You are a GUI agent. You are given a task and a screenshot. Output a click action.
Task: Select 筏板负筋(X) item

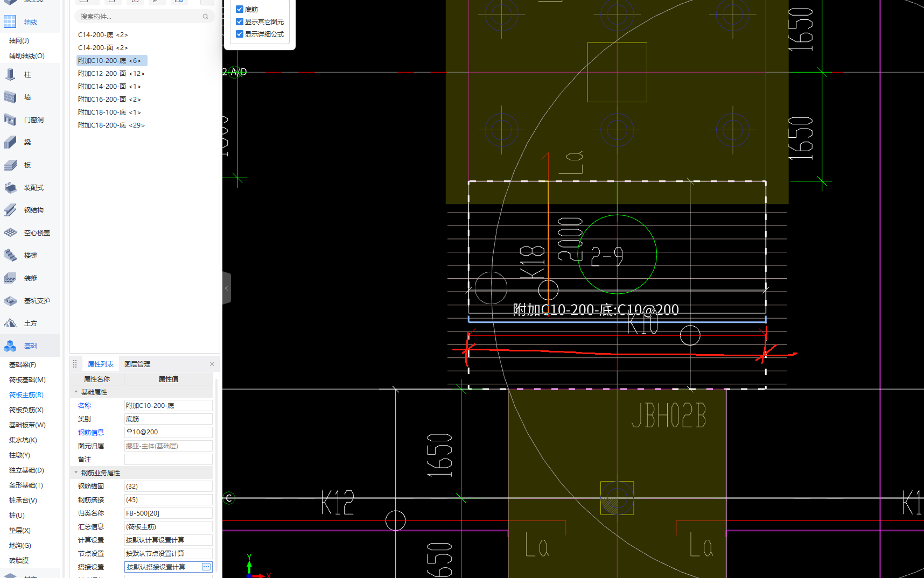26,410
